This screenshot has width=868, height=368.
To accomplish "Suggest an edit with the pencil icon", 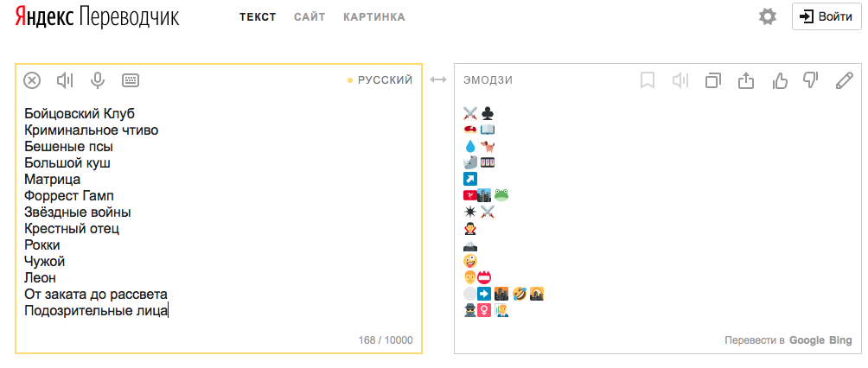I will (844, 80).
